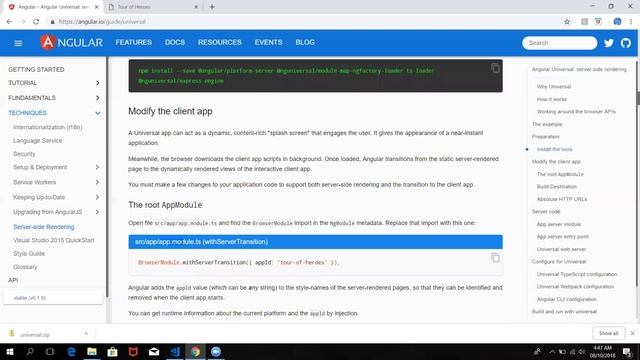Focus the Angular docs search field
The height and width of the screenshot is (360, 640).
tap(559, 43)
